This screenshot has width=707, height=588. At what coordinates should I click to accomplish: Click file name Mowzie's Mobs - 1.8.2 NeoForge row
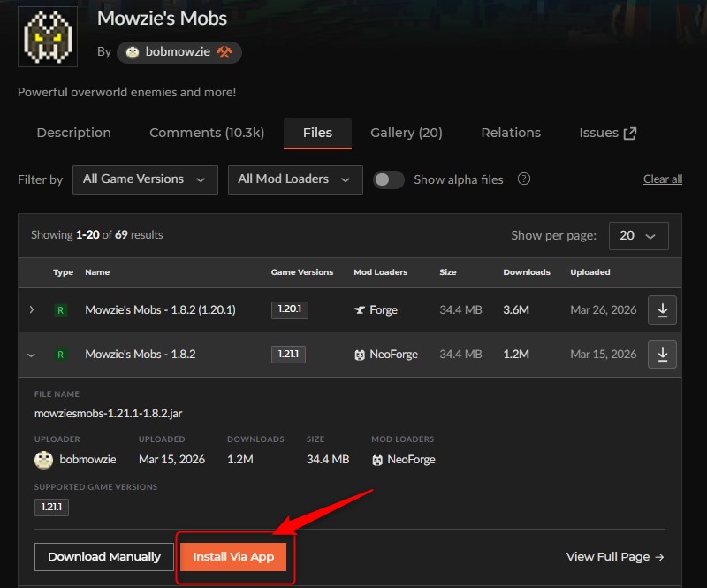[x=141, y=355]
